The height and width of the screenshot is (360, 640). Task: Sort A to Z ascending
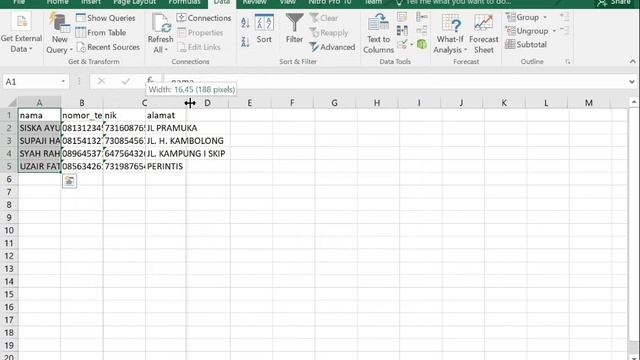tap(245, 23)
